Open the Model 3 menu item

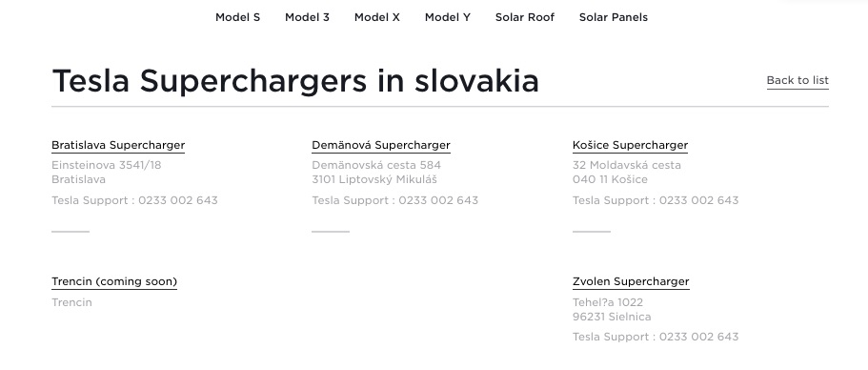tap(307, 17)
